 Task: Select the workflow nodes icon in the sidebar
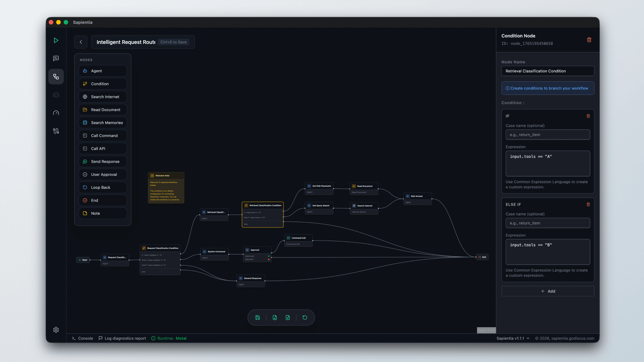point(56,76)
